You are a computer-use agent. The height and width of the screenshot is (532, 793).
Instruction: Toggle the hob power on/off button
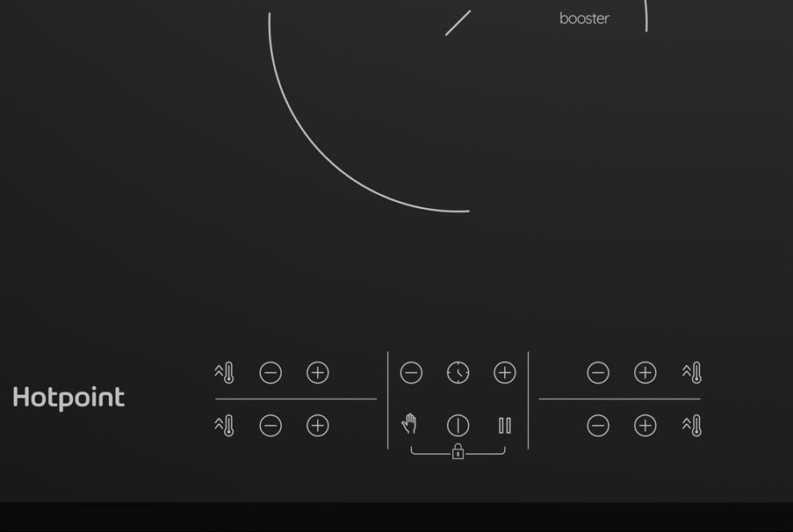click(x=458, y=426)
